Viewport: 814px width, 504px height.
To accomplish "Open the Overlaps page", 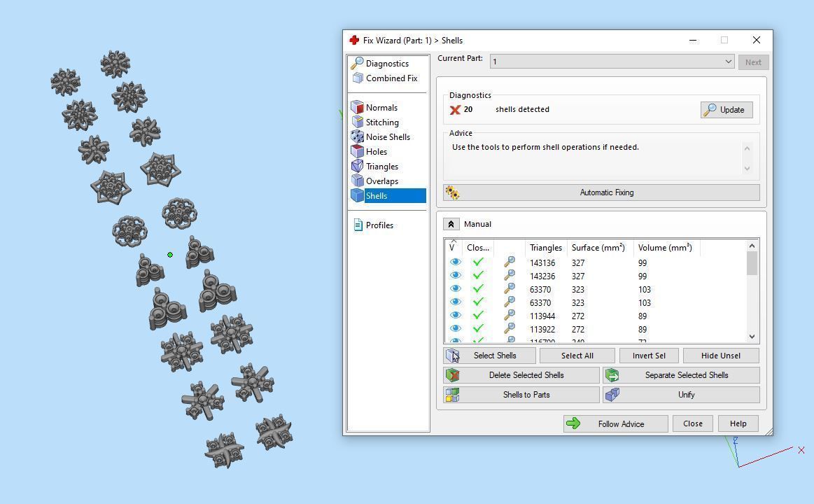I will pos(375,181).
